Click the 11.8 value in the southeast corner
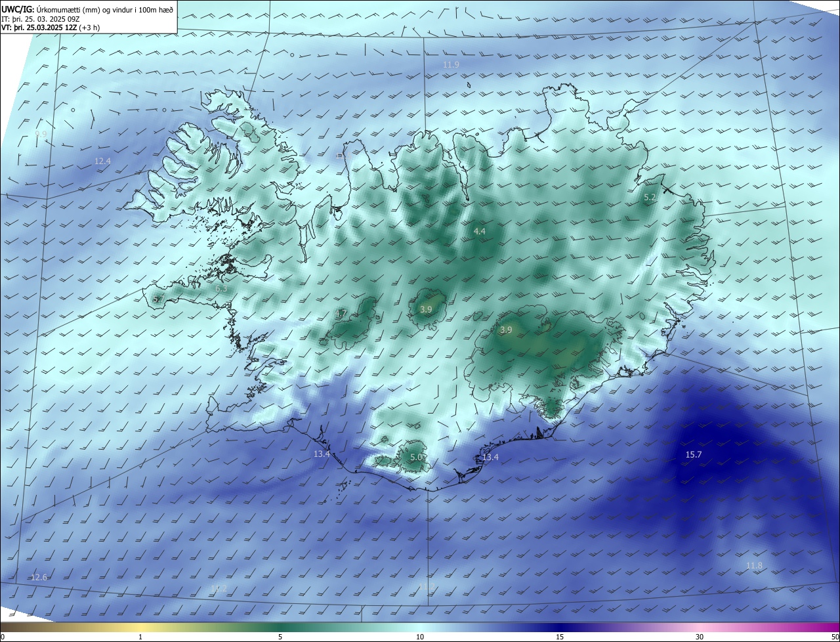This screenshot has width=840, height=642. point(754,565)
